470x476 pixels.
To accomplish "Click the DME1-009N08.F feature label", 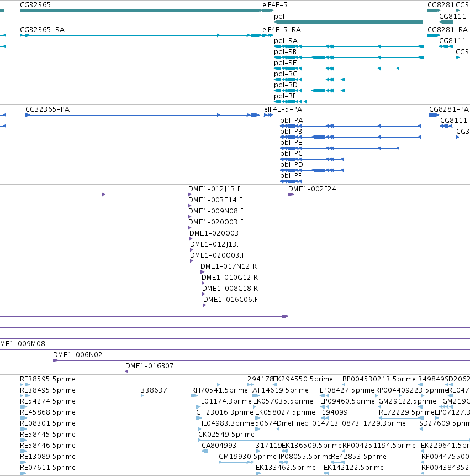I will click(x=216, y=211).
